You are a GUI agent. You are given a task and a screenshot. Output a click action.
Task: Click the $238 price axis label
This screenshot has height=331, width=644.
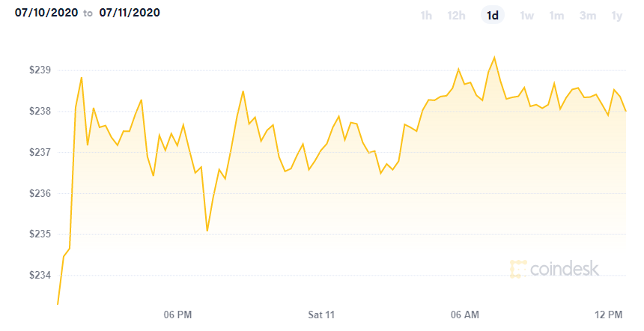pyautogui.click(x=40, y=112)
